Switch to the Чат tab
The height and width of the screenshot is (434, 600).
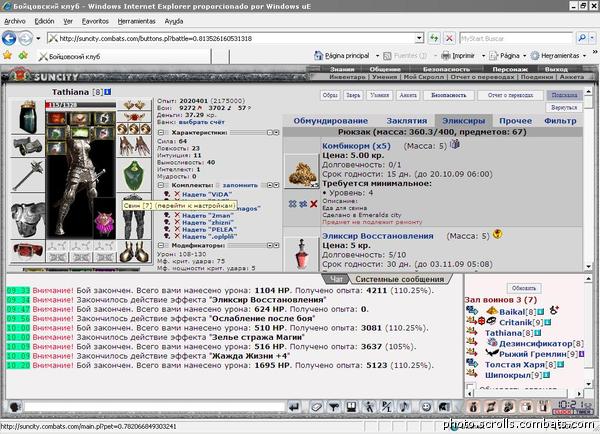(x=337, y=279)
